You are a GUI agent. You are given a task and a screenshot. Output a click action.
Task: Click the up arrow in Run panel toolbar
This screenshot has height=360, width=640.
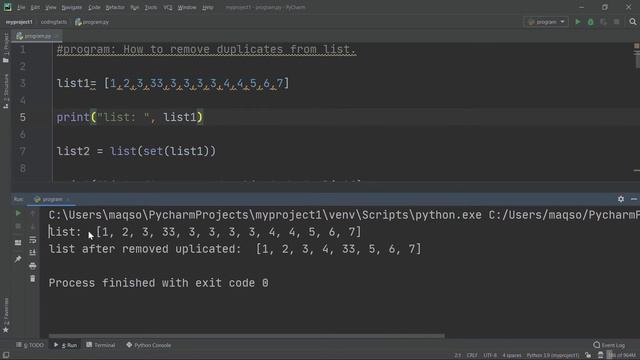coord(33,213)
